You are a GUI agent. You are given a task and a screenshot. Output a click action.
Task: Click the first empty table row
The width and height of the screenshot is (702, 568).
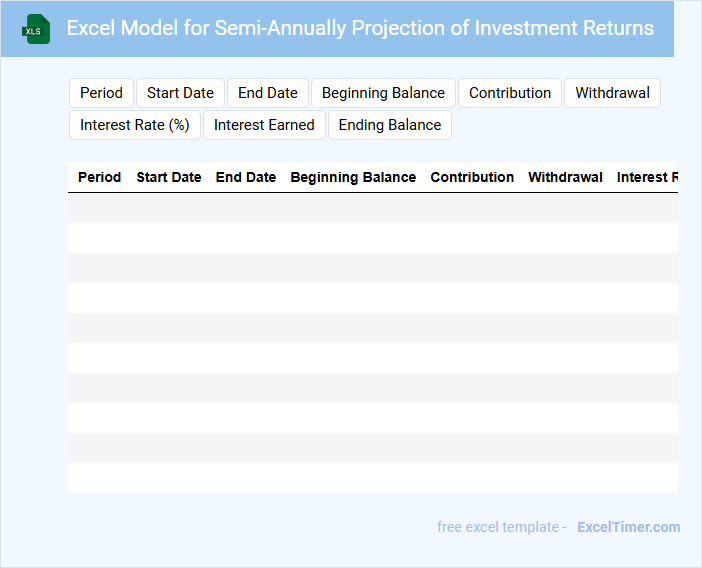(x=372, y=208)
